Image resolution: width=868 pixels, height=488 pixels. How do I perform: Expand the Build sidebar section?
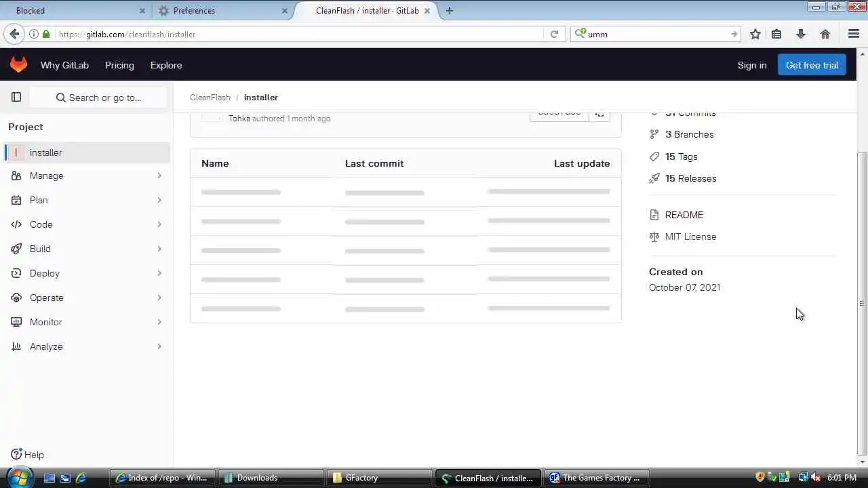pos(86,249)
